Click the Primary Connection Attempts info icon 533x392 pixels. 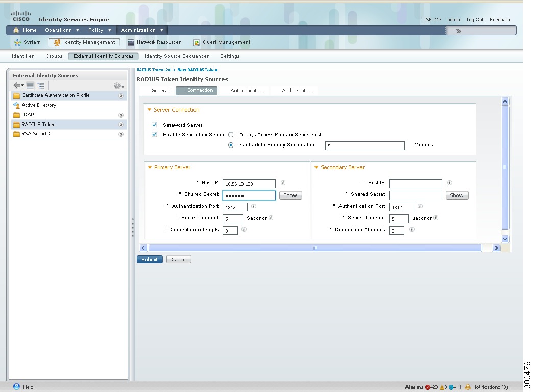(x=244, y=229)
